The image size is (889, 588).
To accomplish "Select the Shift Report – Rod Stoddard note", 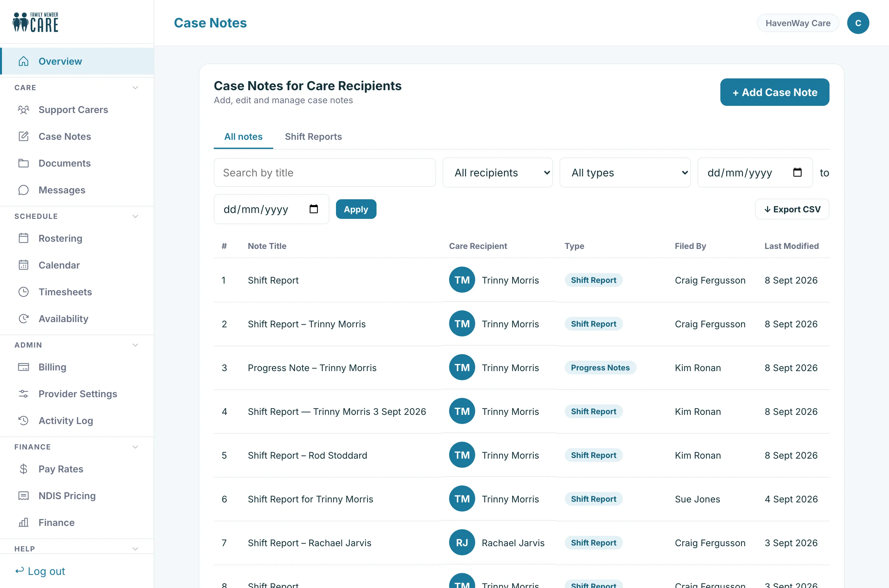I will [x=308, y=455].
